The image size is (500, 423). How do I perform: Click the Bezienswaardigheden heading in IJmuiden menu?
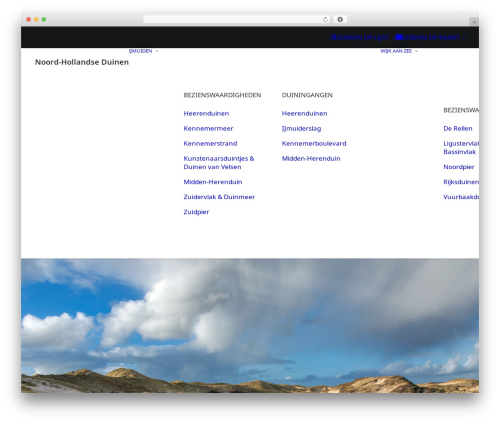click(222, 95)
